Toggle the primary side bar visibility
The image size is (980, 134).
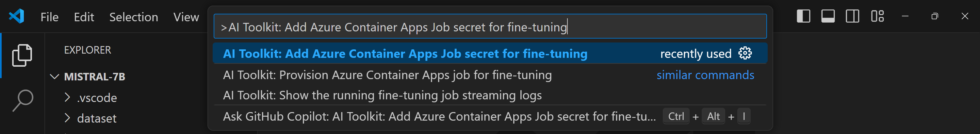[x=803, y=16]
